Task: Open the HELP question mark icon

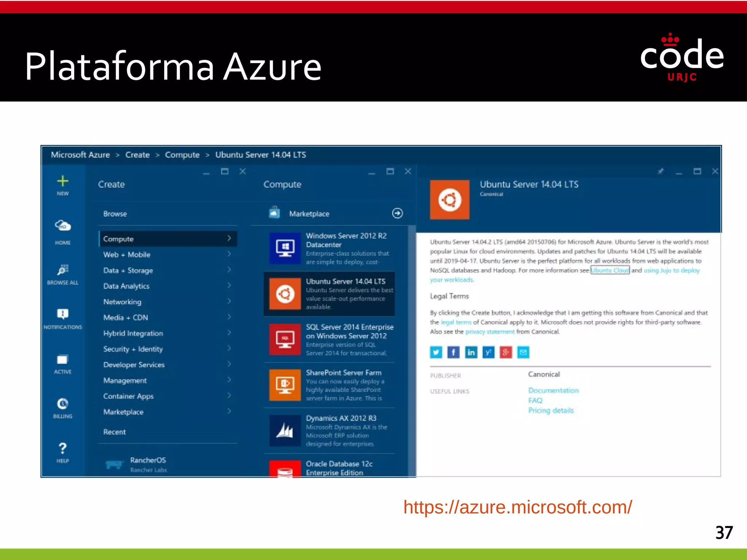Action: coord(63,448)
